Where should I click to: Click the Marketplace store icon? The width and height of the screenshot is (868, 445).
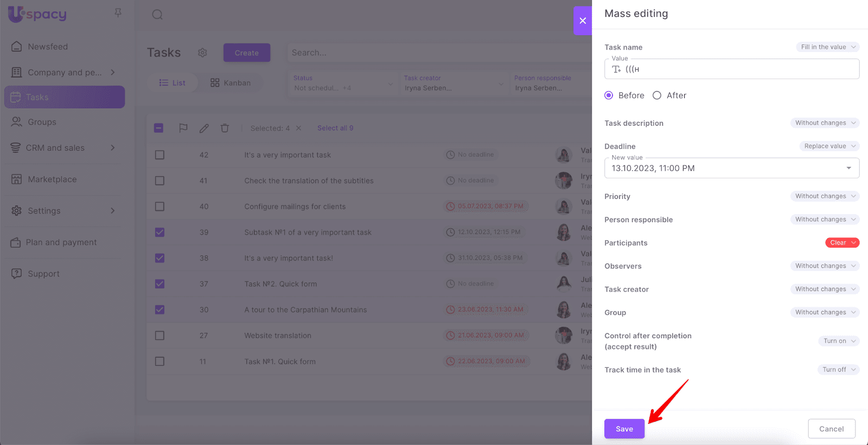click(x=17, y=179)
